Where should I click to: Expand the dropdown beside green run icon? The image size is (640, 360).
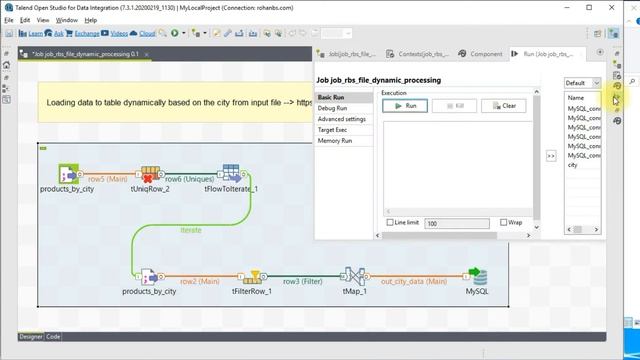click(x=184, y=33)
